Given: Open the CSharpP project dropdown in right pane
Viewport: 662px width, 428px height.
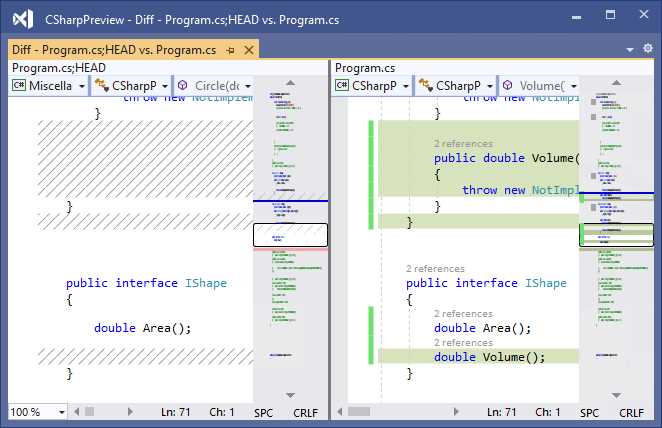Looking at the screenshot, I should coord(372,86).
